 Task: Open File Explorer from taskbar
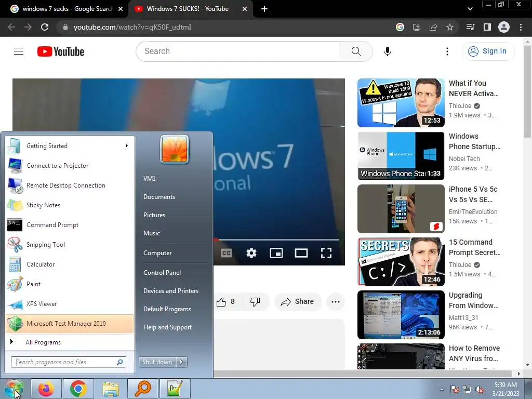click(x=111, y=389)
